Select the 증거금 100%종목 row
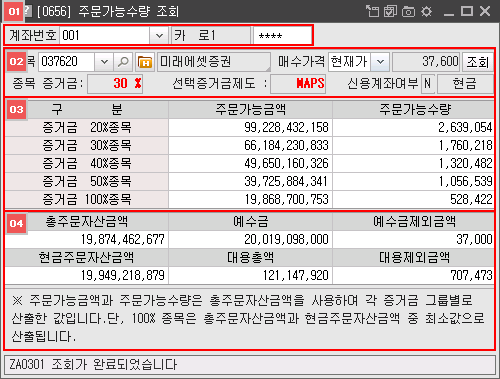This screenshot has width=500, height=379. point(249,199)
